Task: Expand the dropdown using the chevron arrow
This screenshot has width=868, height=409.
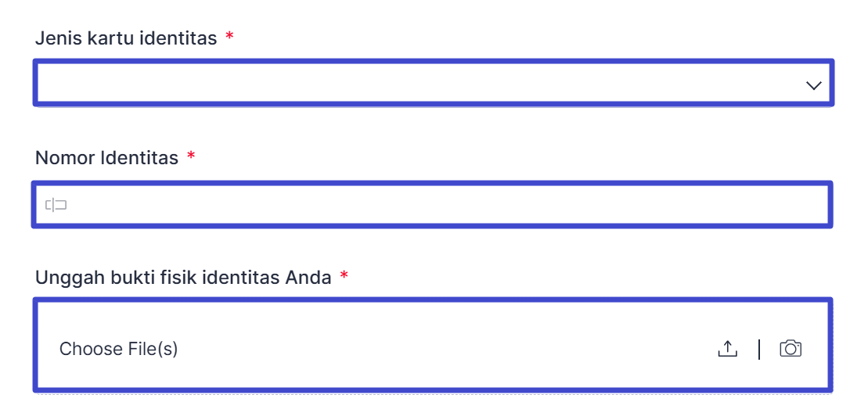Action: tap(813, 85)
